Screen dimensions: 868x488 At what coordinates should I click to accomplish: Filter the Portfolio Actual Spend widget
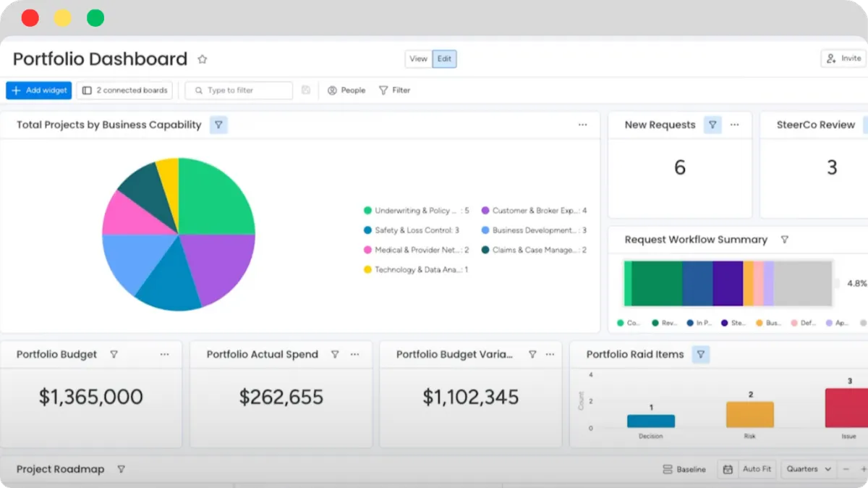tap(335, 355)
